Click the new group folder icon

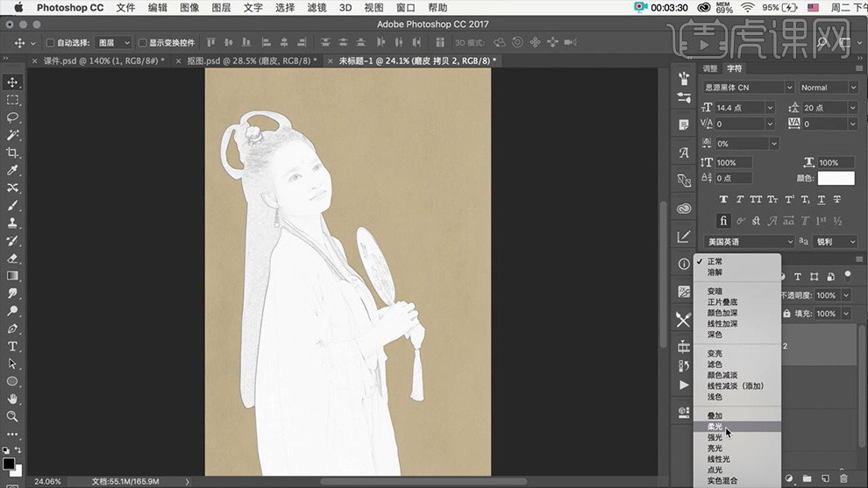[808, 478]
